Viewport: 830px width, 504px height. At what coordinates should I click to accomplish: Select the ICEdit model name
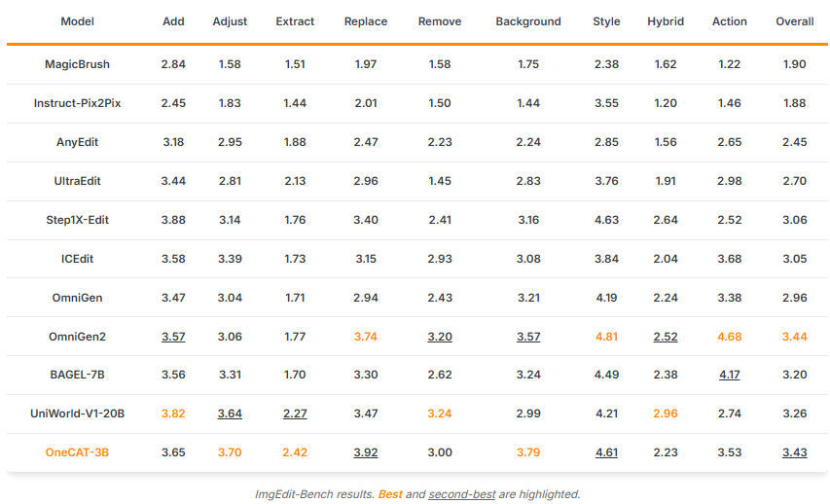(x=77, y=259)
